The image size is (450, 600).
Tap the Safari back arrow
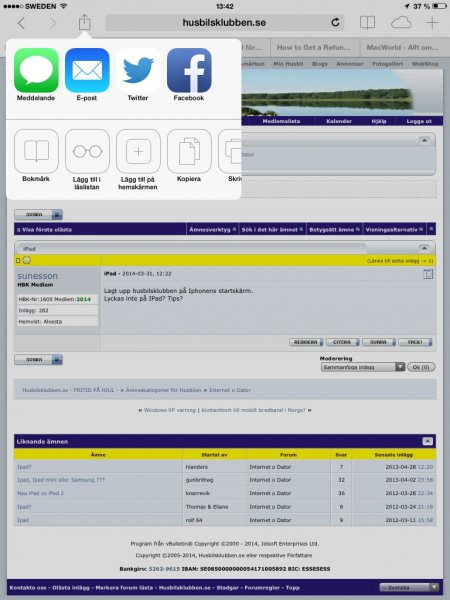click(21, 23)
